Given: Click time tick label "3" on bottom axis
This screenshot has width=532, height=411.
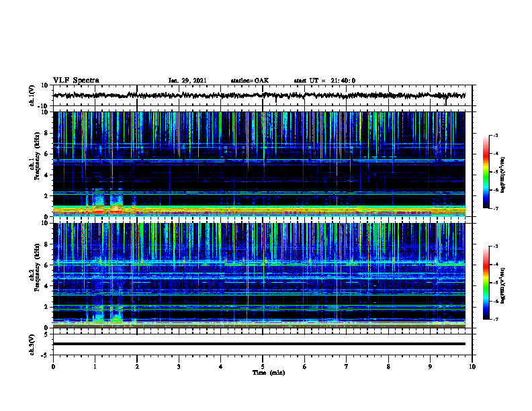Looking at the screenshot, I should pyautogui.click(x=179, y=367).
